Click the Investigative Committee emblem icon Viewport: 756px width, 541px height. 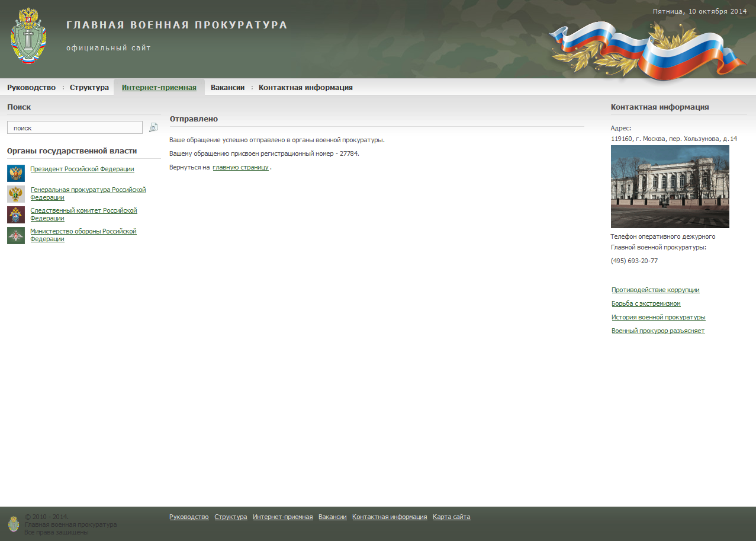(16, 215)
